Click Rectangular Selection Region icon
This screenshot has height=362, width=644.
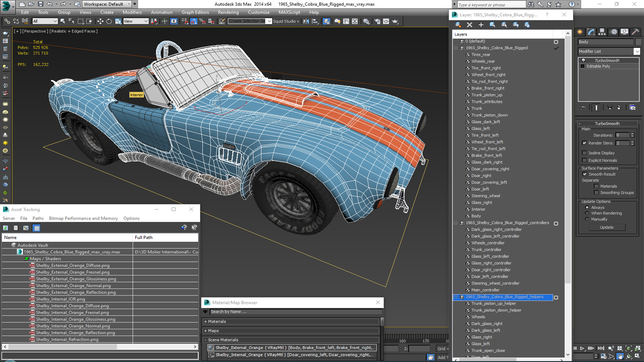point(80,21)
